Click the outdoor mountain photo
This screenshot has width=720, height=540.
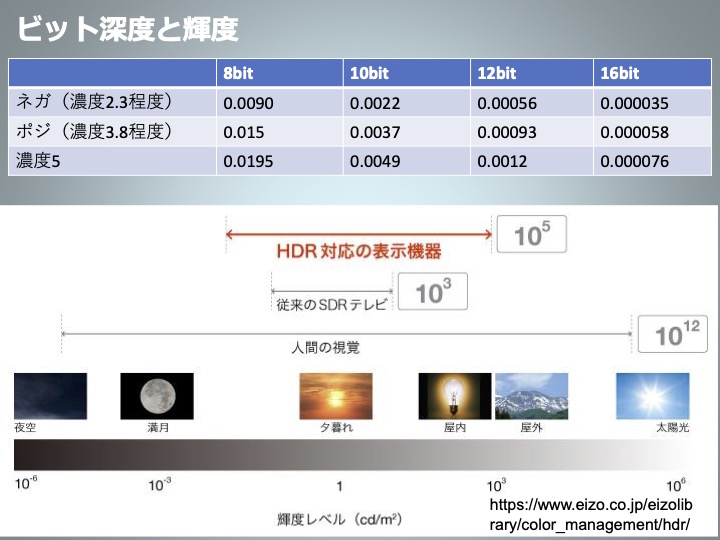tap(531, 395)
